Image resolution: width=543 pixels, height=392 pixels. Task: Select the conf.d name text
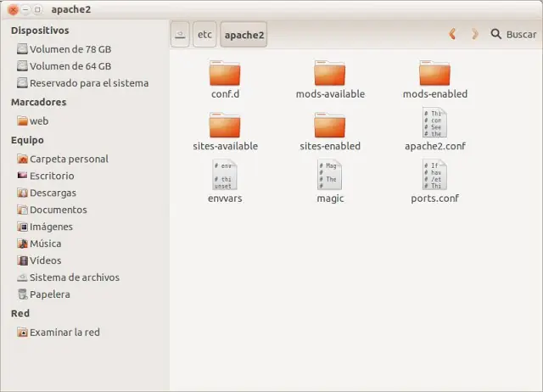click(x=225, y=94)
